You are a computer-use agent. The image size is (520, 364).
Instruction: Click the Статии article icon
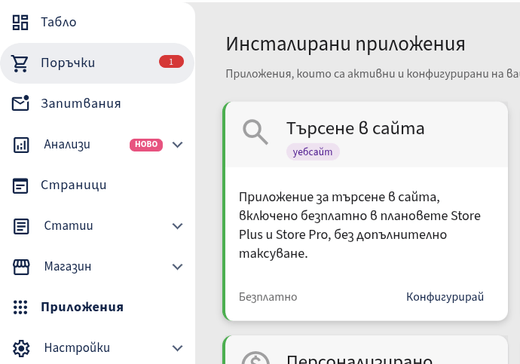[21, 226]
